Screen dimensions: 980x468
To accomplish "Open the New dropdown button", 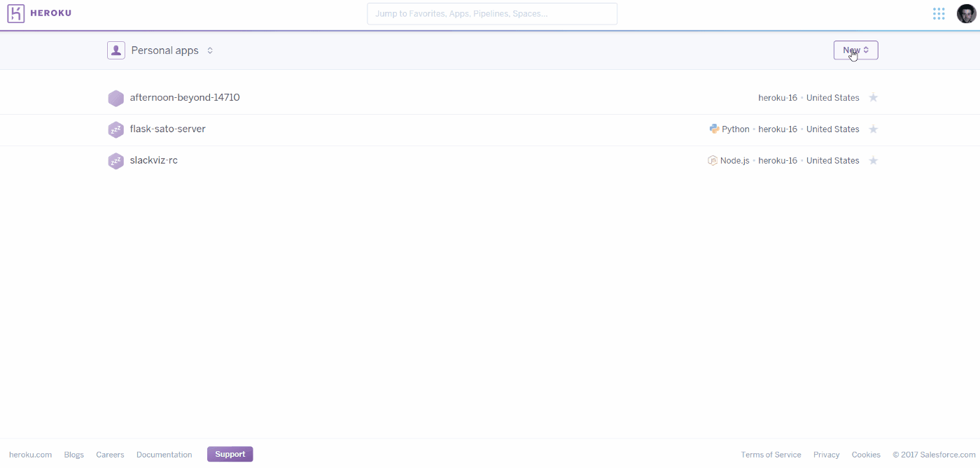I will coord(855,50).
